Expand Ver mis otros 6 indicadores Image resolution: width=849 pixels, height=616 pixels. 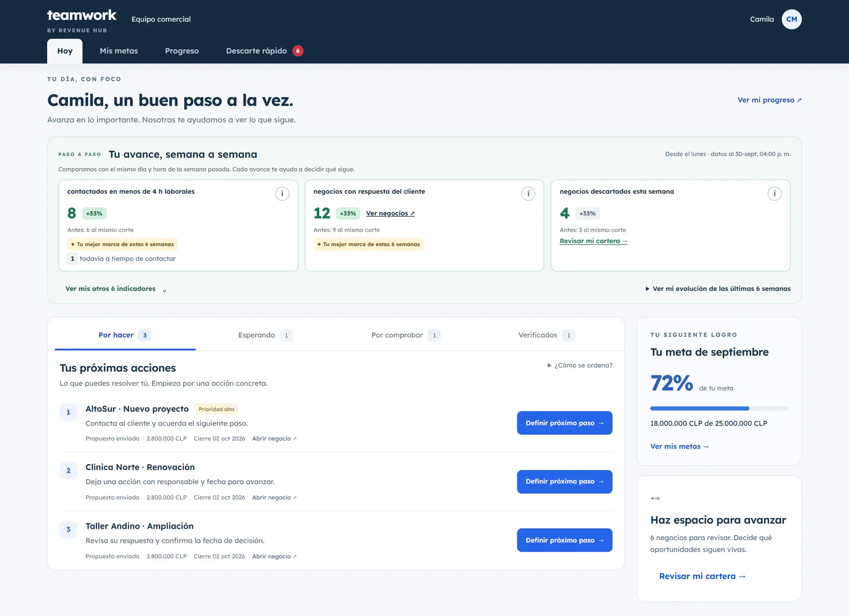pyautogui.click(x=116, y=289)
